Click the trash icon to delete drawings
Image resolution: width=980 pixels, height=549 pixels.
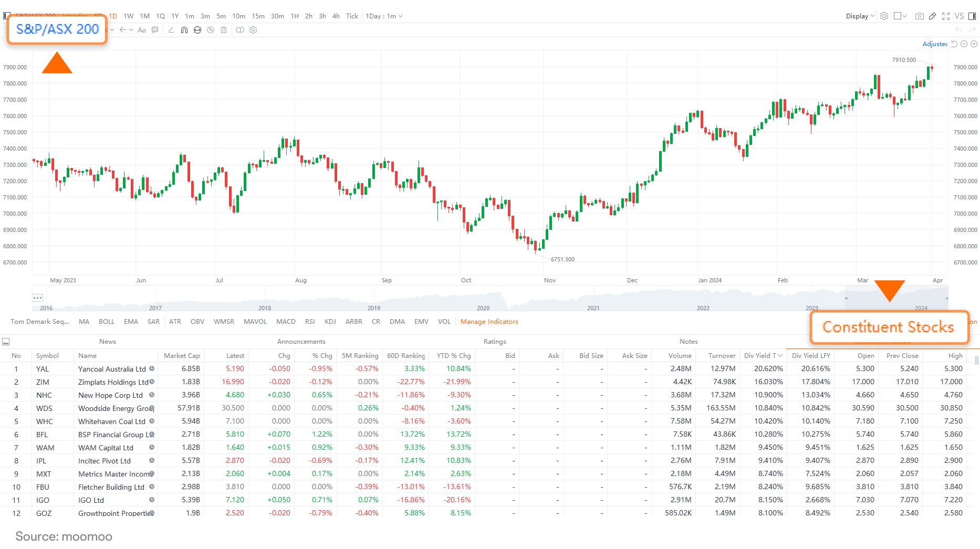click(x=224, y=30)
